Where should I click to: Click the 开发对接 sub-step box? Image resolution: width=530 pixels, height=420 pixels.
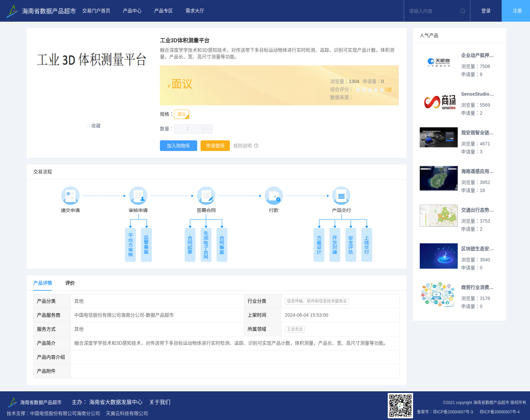(335, 245)
